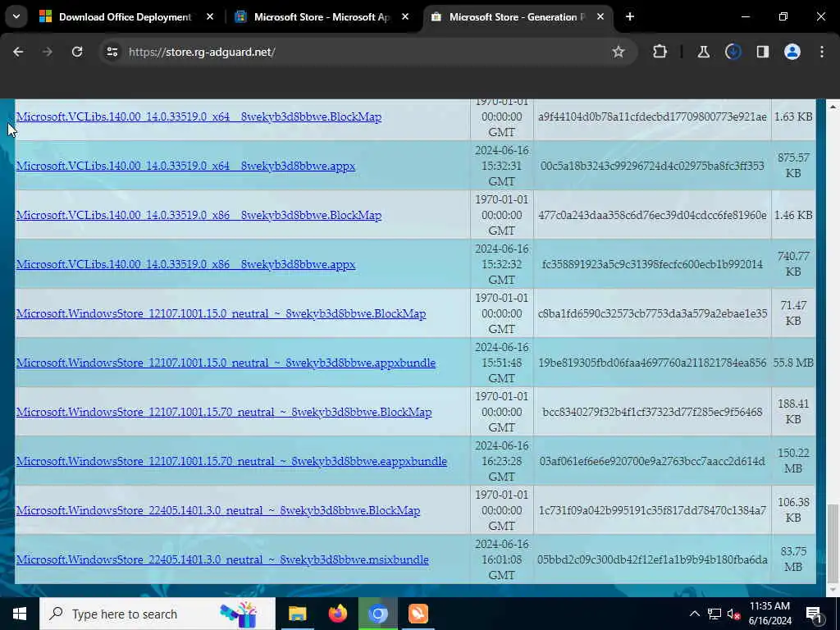Viewport: 840px width, 630px height.
Task: Open the orange app on taskbar
Action: pos(418,614)
